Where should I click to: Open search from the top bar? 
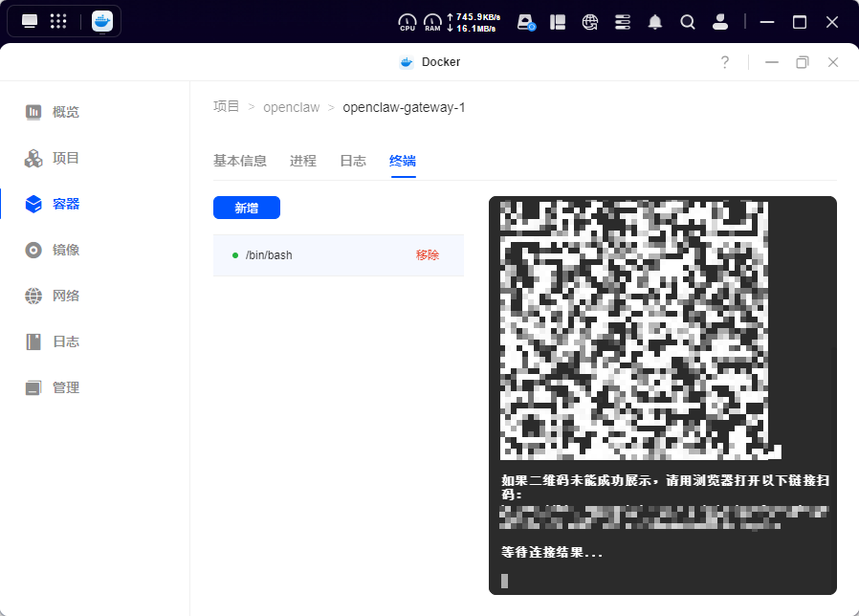coord(688,21)
